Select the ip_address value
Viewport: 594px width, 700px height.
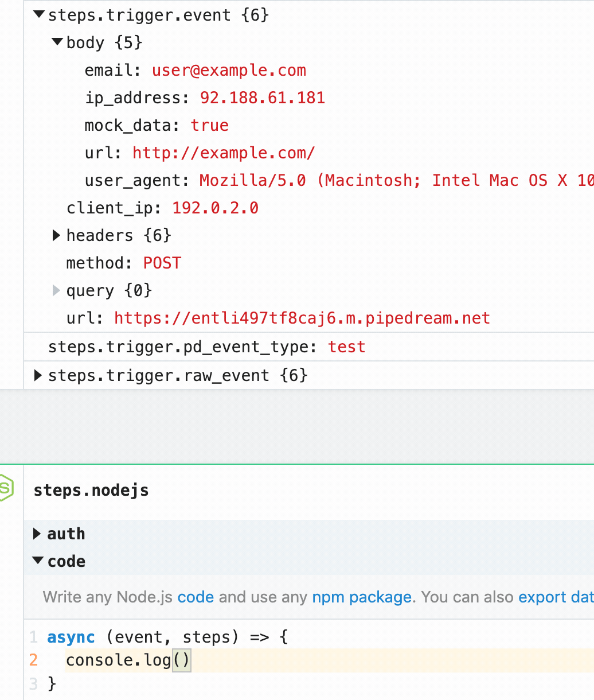pos(261,98)
